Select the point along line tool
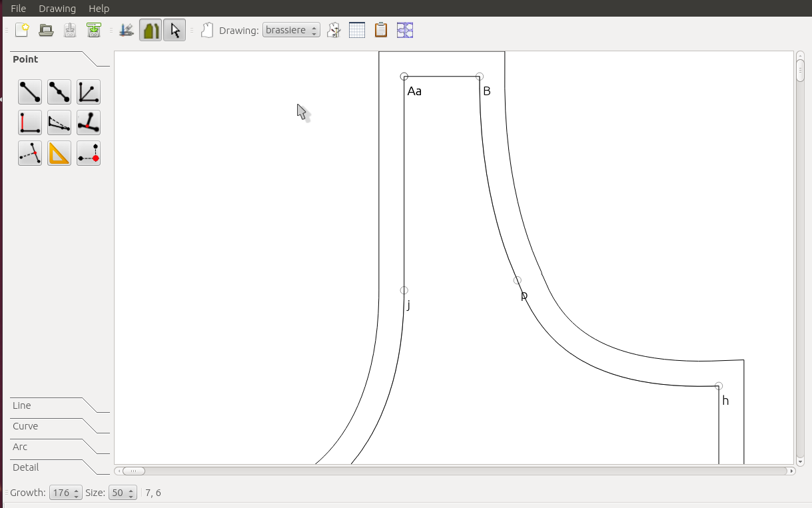Viewport: 812px width, 508px height. 59,91
